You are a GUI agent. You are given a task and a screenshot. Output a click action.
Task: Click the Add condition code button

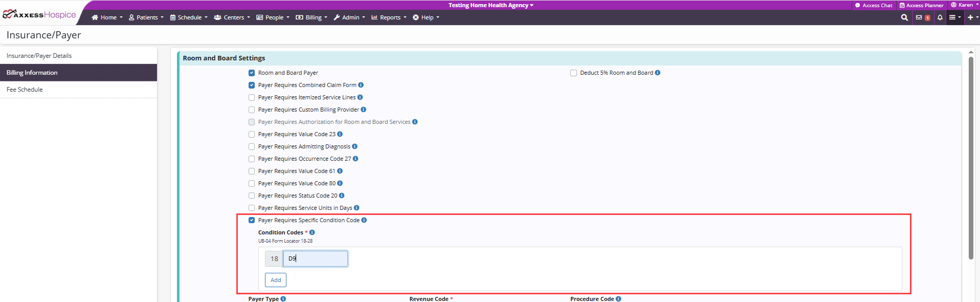point(276,280)
